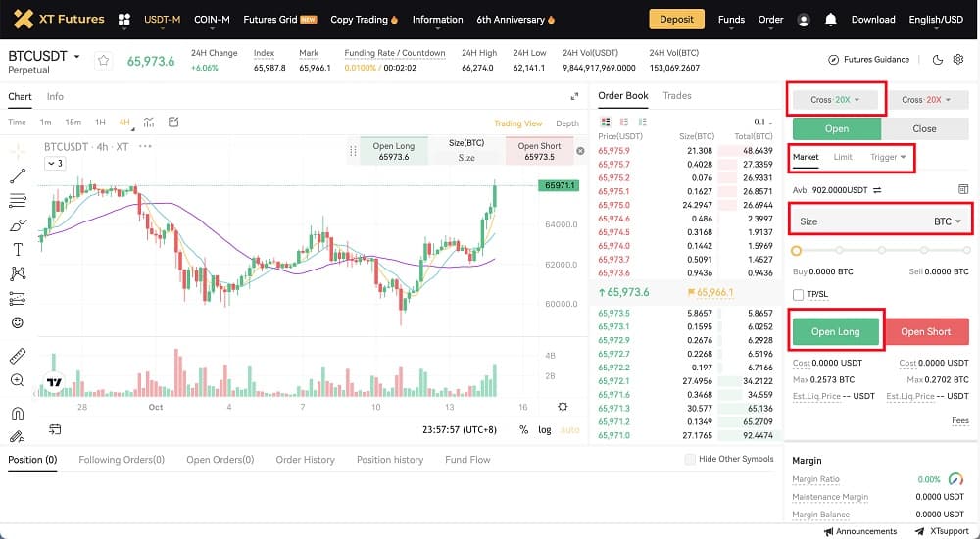Open the USDT-M menu
Screen dimensions: 980x539
[163, 20]
